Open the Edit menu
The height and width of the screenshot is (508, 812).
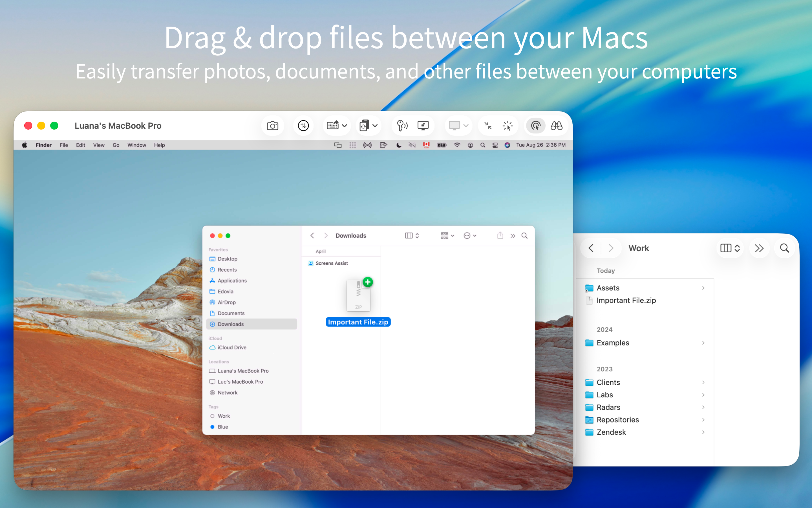tap(81, 145)
